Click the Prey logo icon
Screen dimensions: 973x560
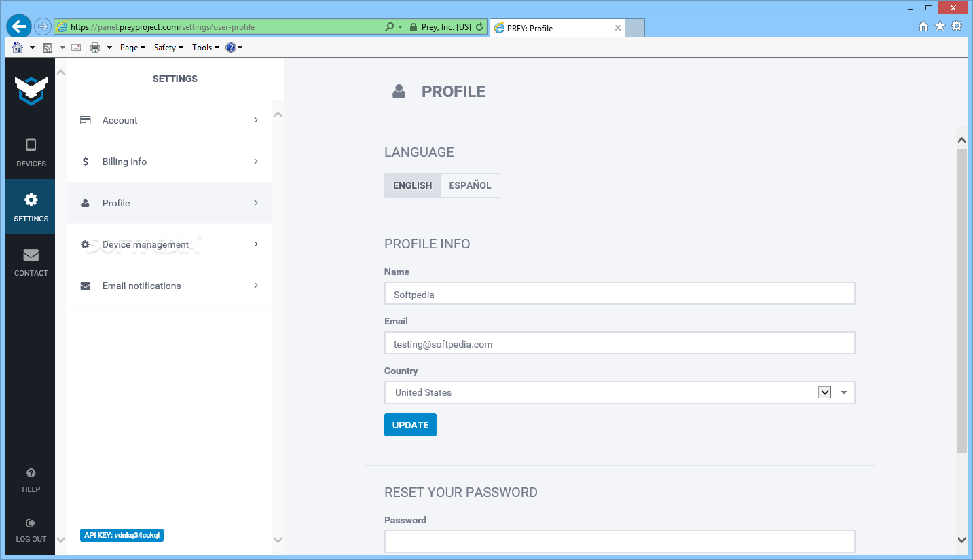point(31,90)
